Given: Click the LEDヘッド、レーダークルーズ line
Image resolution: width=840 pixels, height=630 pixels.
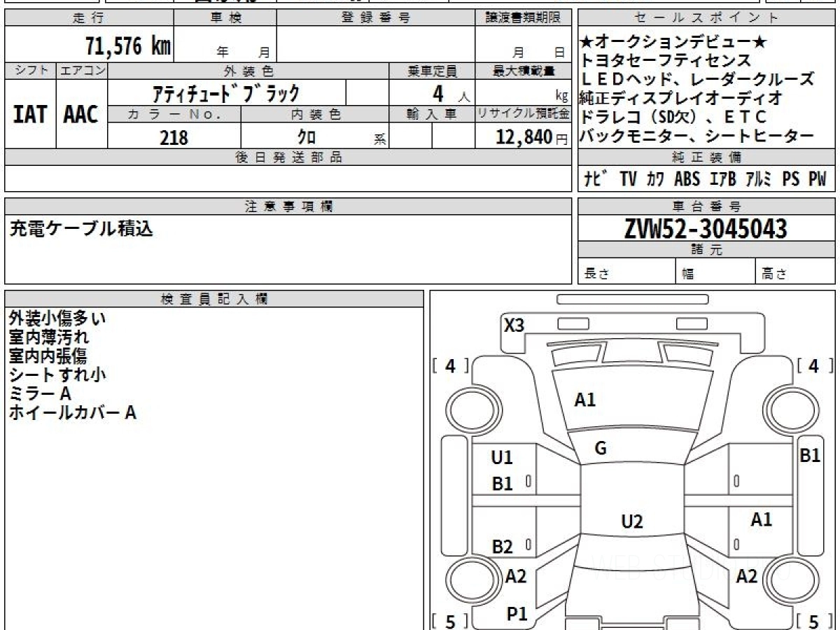Looking at the screenshot, I should tap(697, 79).
